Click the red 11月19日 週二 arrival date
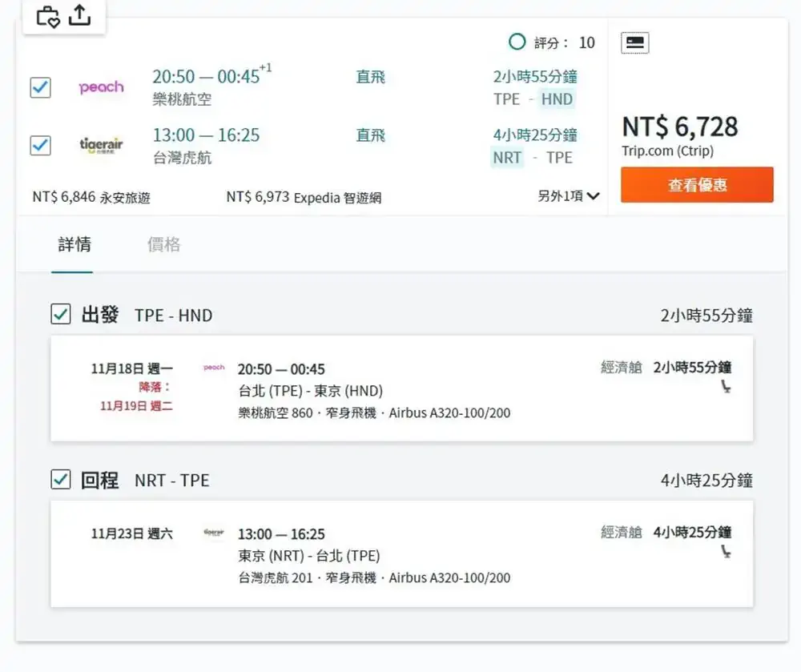 [x=136, y=406]
